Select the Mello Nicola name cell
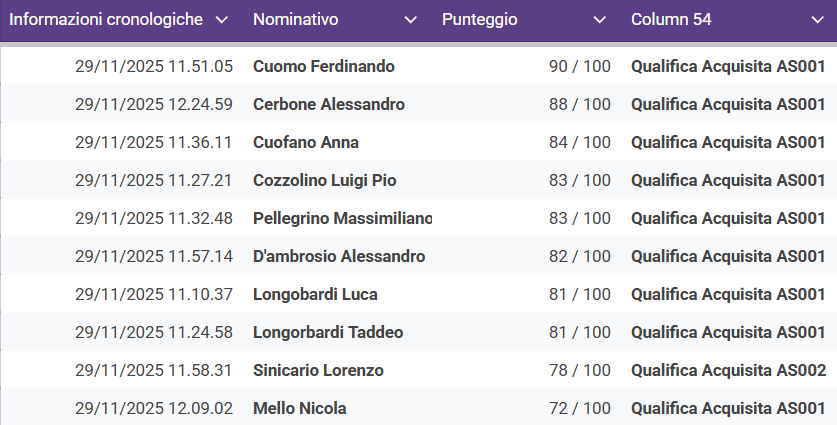 point(300,409)
